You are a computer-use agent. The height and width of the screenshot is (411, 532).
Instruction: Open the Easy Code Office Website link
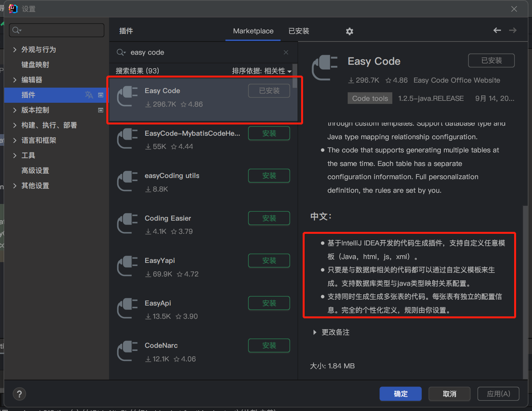tap(457, 80)
